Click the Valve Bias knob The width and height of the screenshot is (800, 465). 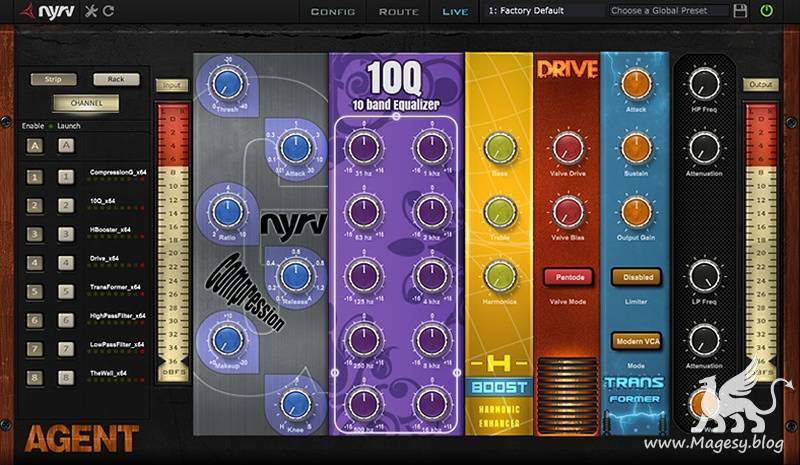coord(567,212)
